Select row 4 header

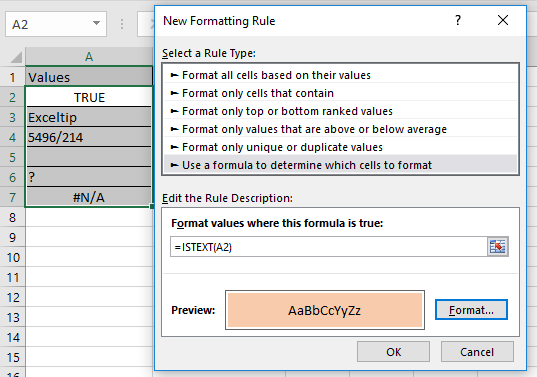[x=13, y=137]
